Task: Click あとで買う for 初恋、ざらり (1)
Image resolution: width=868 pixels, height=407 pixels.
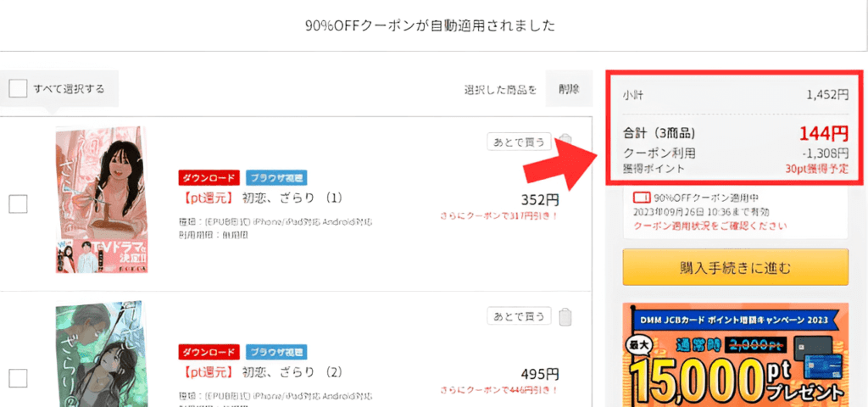Action: (520, 142)
